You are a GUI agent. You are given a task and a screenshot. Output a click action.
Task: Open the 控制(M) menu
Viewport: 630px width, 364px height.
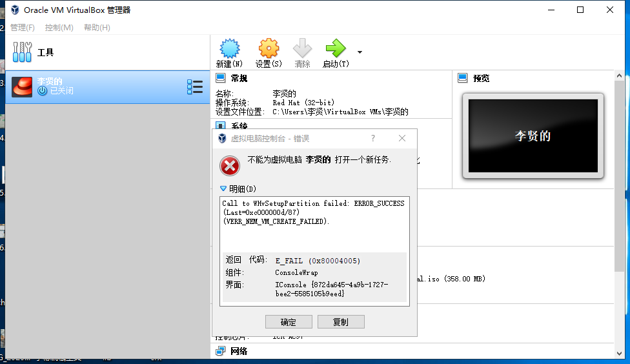pyautogui.click(x=59, y=27)
